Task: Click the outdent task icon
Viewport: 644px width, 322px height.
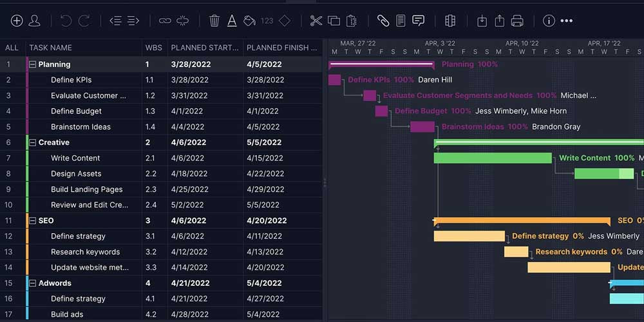Action: [x=115, y=21]
